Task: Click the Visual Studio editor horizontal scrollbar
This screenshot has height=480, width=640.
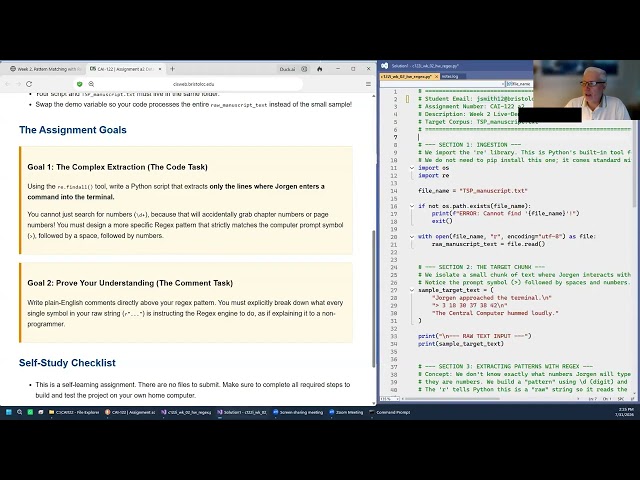Action: click(x=451, y=398)
